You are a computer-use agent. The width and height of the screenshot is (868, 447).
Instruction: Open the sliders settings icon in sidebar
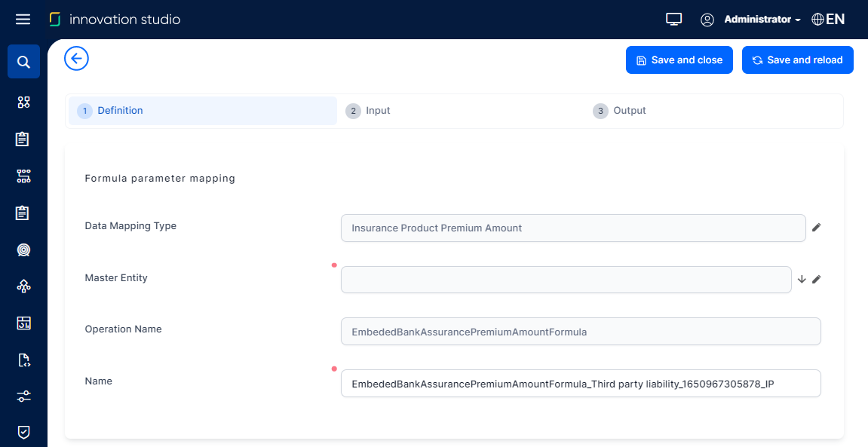click(23, 396)
